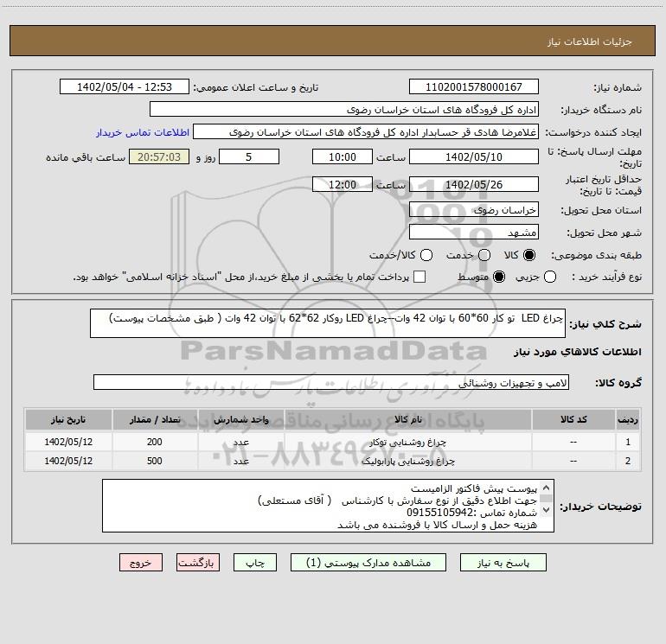Select item name چراغ روشنایی پارابولیک
This screenshot has width=666, height=644.
coord(408,461)
